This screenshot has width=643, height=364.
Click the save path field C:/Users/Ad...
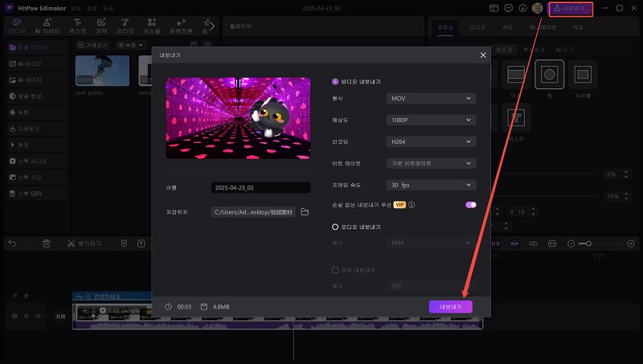tap(253, 212)
